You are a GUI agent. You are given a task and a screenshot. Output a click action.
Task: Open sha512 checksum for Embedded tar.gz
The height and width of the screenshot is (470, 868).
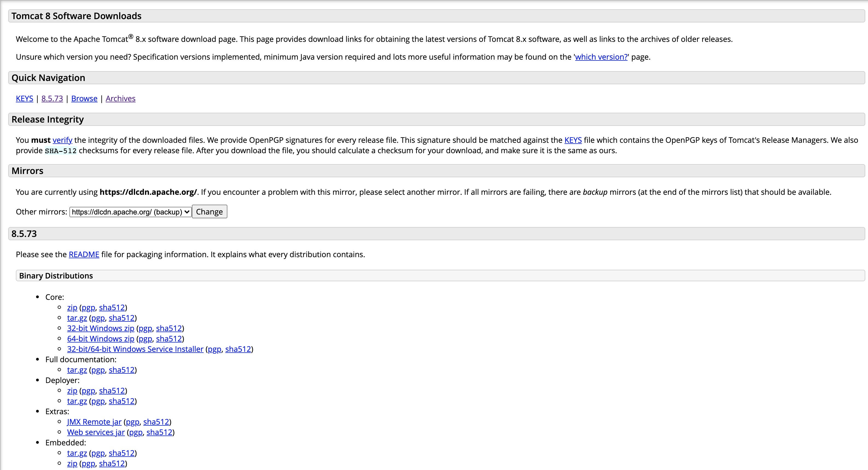122,453
